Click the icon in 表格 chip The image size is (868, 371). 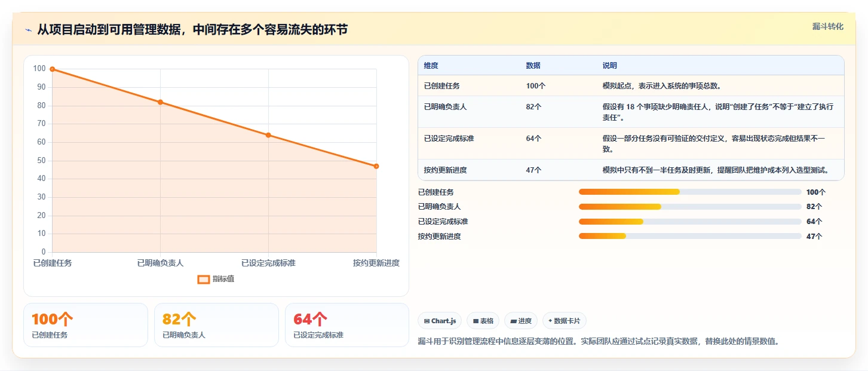pyautogui.click(x=476, y=321)
